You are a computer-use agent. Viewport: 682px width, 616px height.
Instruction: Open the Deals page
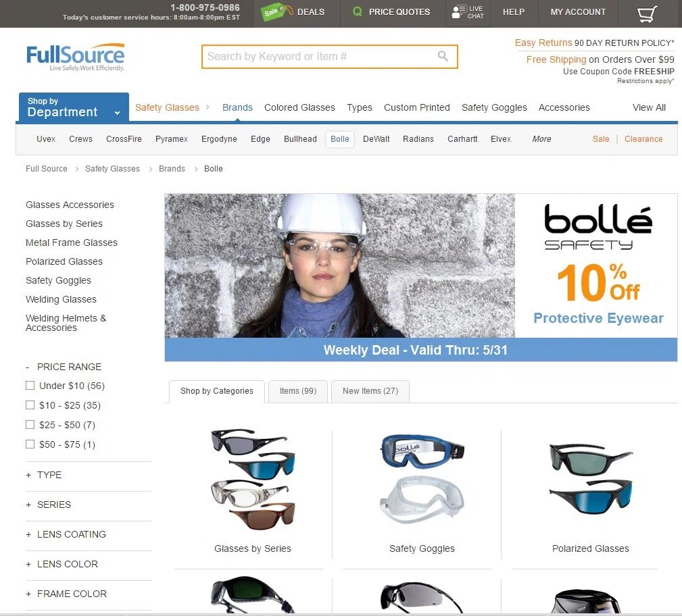pyautogui.click(x=311, y=11)
